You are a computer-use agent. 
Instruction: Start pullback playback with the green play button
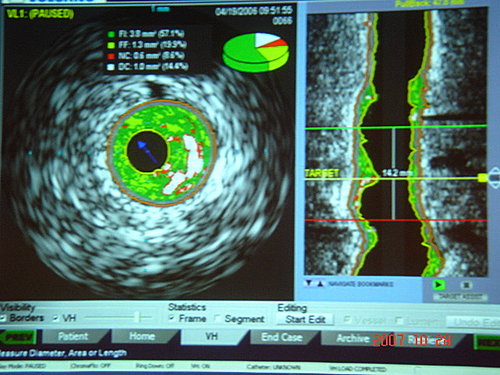click(x=439, y=285)
